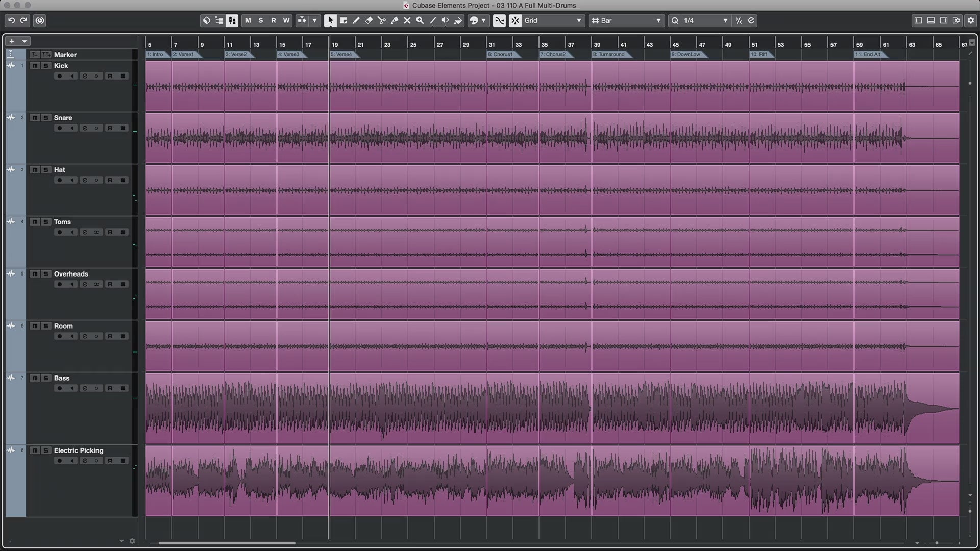
Task: Open track presets dropdown arrow beside plus
Action: click(x=24, y=41)
